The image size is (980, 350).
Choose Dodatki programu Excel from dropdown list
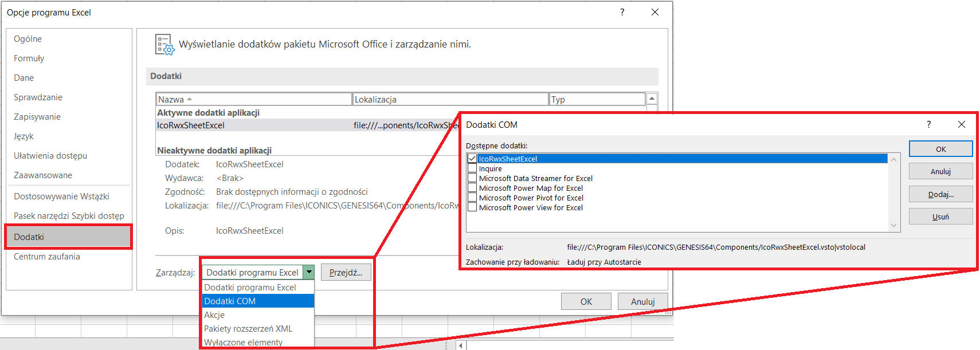coord(258,288)
